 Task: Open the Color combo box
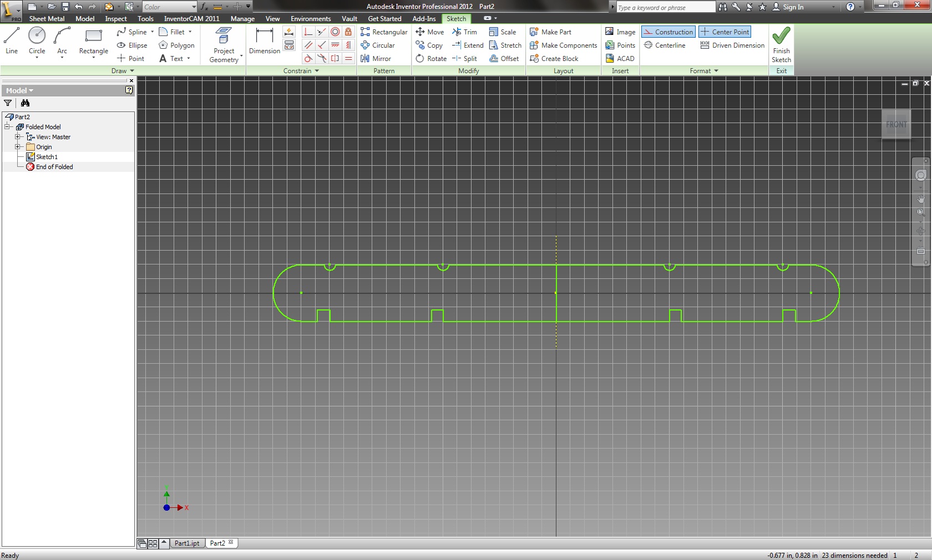[x=170, y=7]
